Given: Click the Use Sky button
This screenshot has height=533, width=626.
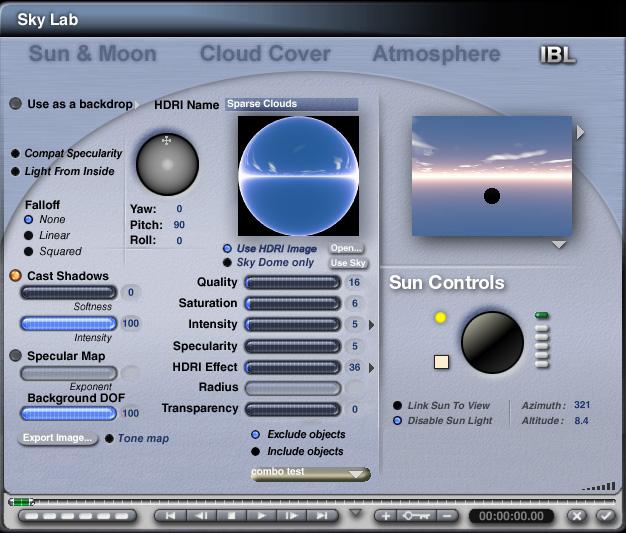Looking at the screenshot, I should [348, 263].
